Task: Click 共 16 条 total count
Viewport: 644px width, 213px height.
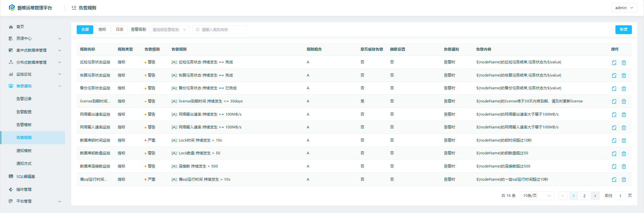Action: pyautogui.click(x=508, y=195)
